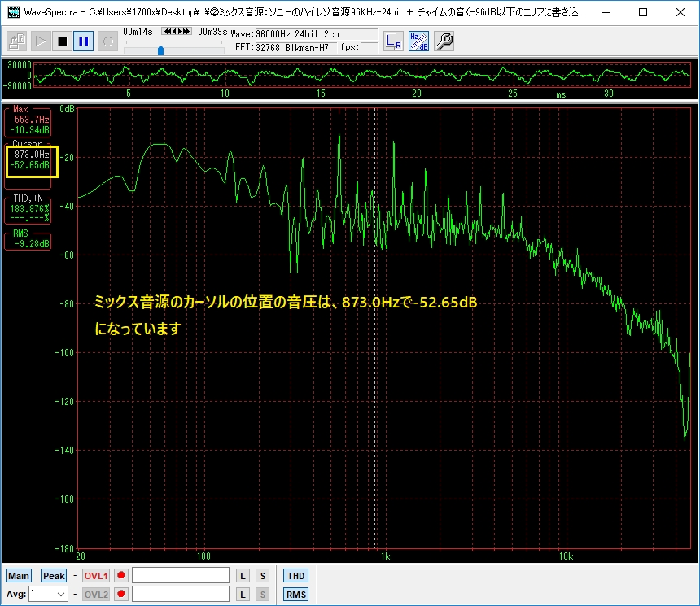Click the red record dot for OVL2

121,594
